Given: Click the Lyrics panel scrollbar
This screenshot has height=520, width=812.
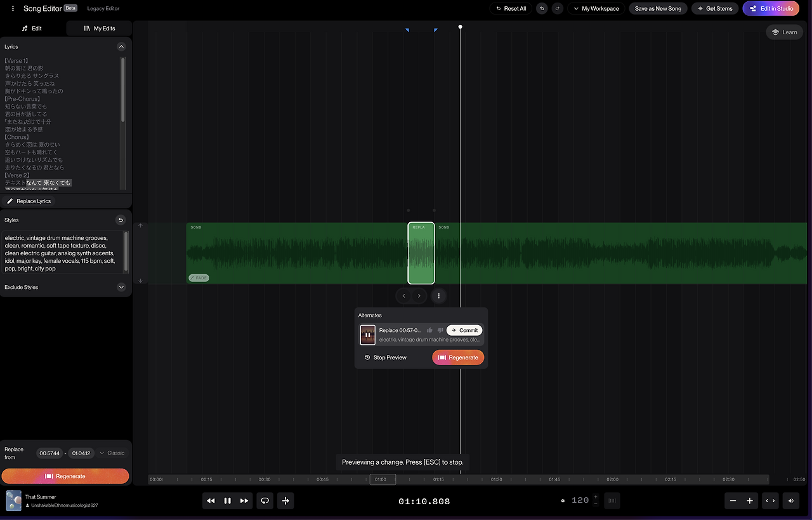Looking at the screenshot, I should pos(123,90).
